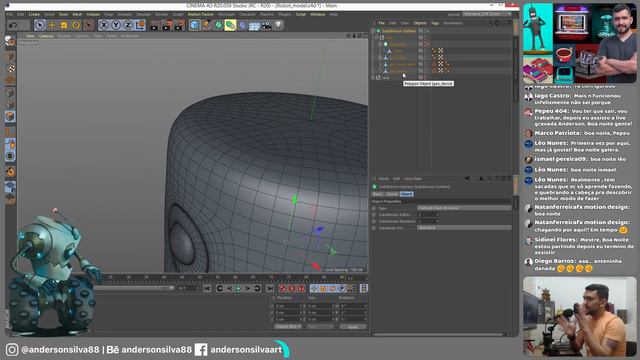Image resolution: width=640 pixels, height=360 pixels.
Task: Collapse the second-row null object
Action: pos(377,38)
